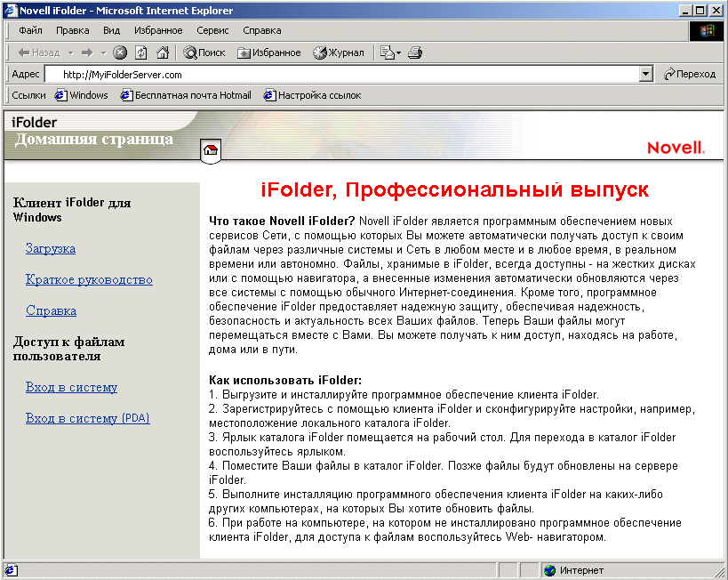Click the IE title bar icon
The width and height of the screenshot is (728, 580).
click(10, 10)
